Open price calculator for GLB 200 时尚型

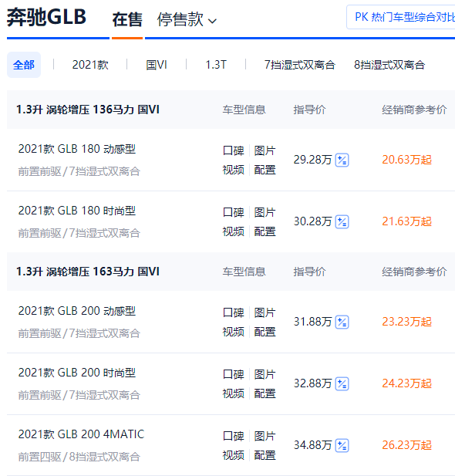(x=342, y=383)
